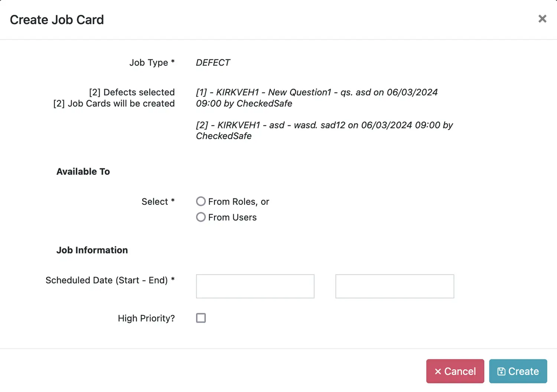
Task: Click the Available To heading
Action: click(83, 171)
